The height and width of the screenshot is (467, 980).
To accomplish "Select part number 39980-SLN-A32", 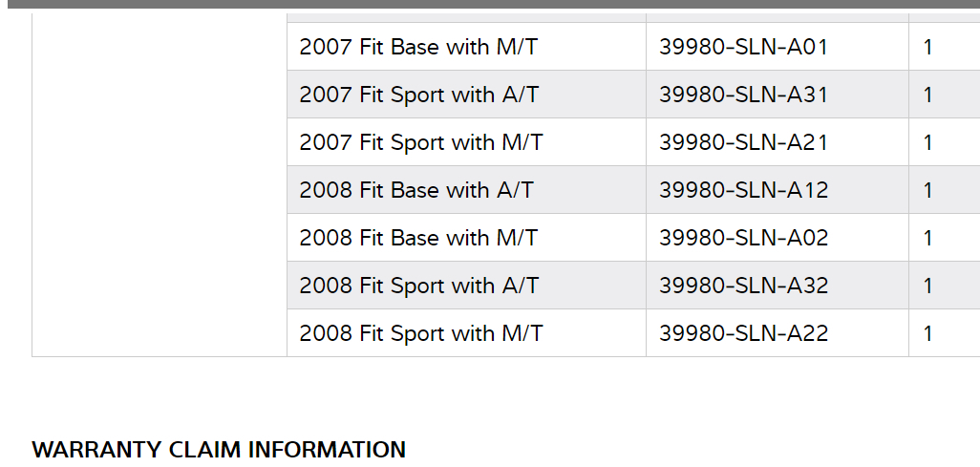I will pyautogui.click(x=743, y=286).
